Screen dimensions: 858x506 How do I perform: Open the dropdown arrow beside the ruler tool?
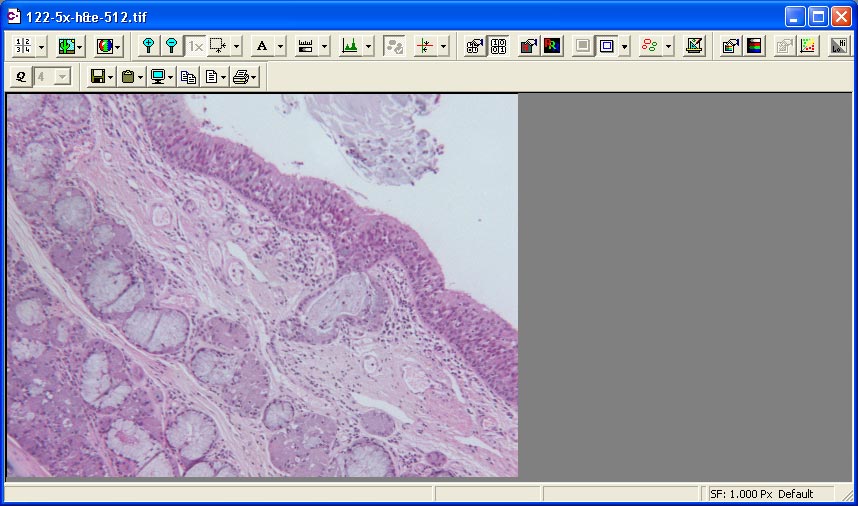point(324,46)
